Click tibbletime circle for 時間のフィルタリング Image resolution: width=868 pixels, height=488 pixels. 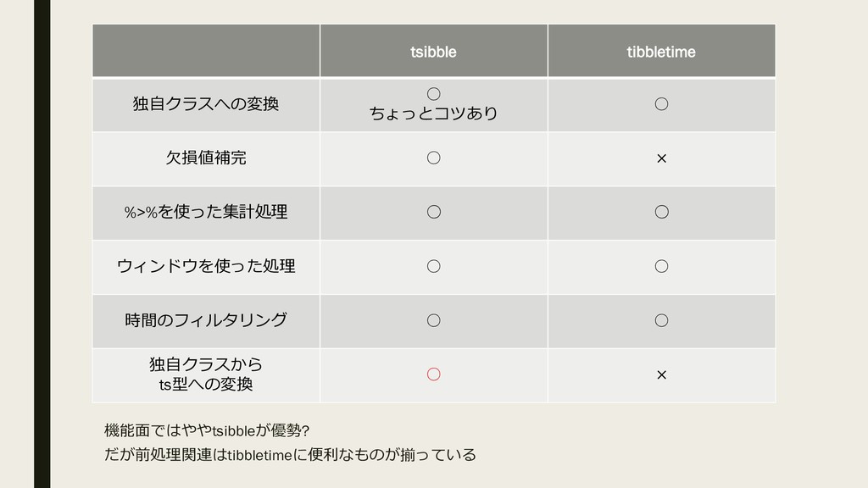click(661, 320)
